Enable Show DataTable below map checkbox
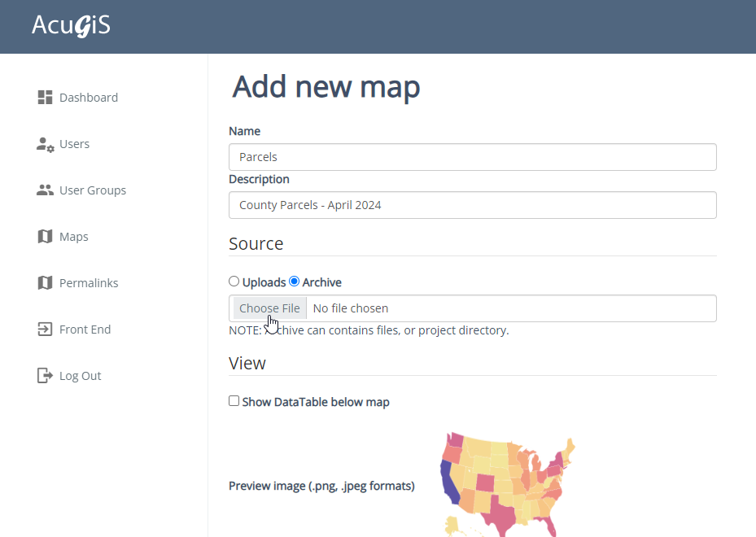This screenshot has height=537, width=756. (234, 401)
